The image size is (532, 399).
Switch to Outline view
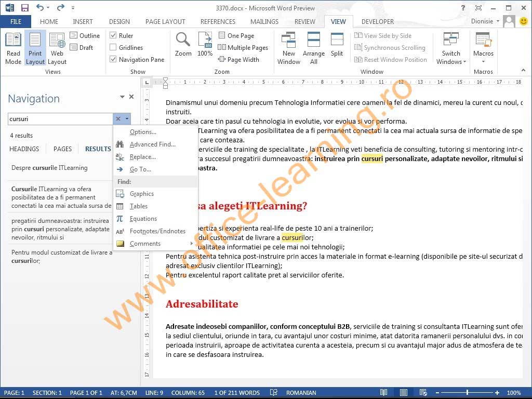pyautogui.click(x=85, y=35)
